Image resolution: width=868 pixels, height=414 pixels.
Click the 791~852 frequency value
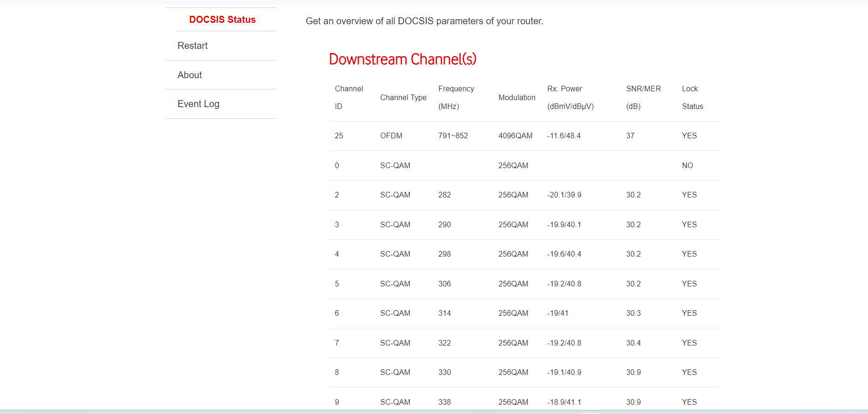tap(453, 136)
